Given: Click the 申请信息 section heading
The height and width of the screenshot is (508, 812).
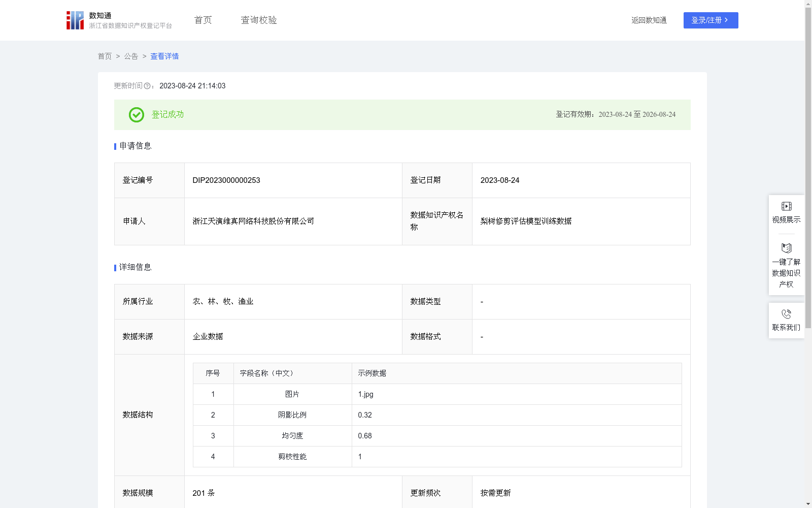Looking at the screenshot, I should pyautogui.click(x=135, y=146).
